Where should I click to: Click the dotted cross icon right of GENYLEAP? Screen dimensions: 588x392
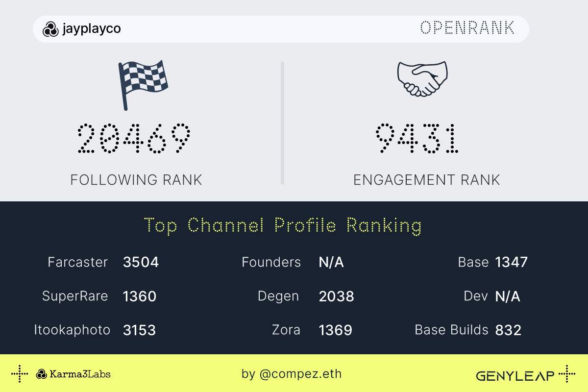click(567, 374)
